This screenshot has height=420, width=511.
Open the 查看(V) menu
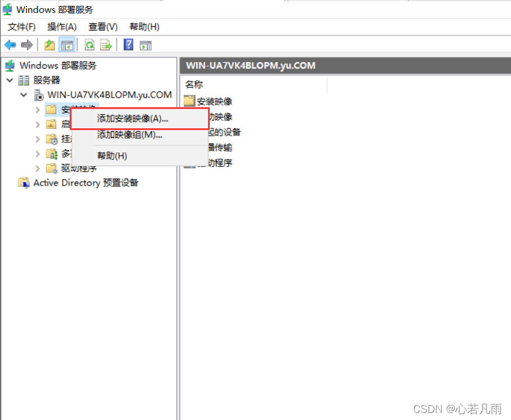click(x=103, y=27)
